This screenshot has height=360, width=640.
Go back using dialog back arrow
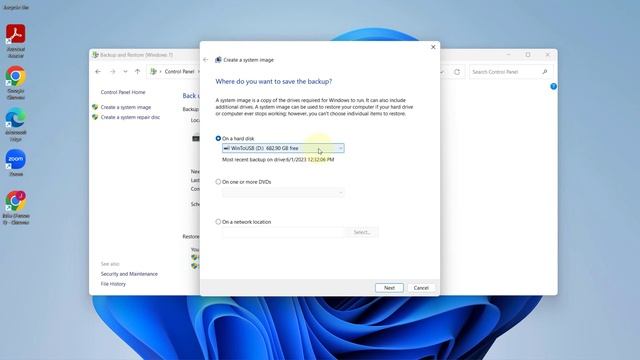(x=206, y=60)
